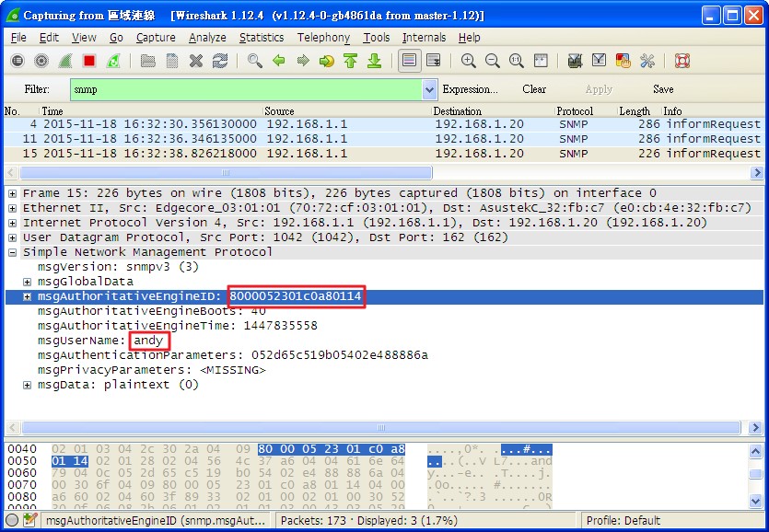Expand the Frame 15 tree node

coord(12,193)
